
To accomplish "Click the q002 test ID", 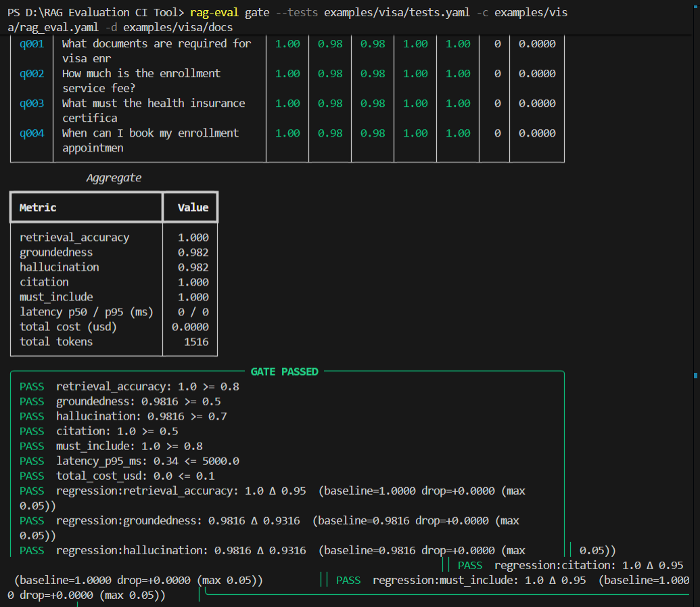I will [32, 74].
